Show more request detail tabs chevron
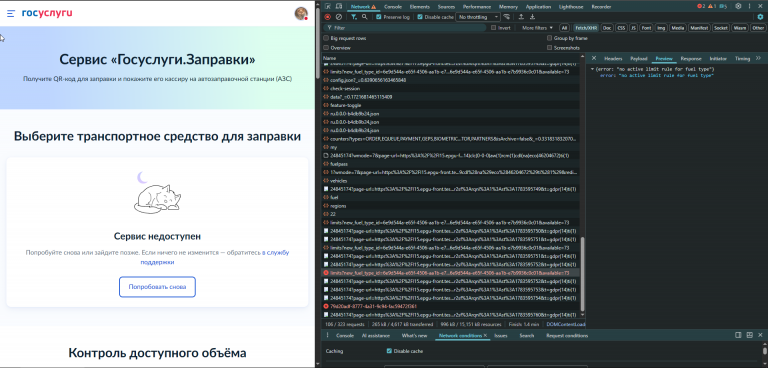The image size is (768, 368). [x=759, y=58]
